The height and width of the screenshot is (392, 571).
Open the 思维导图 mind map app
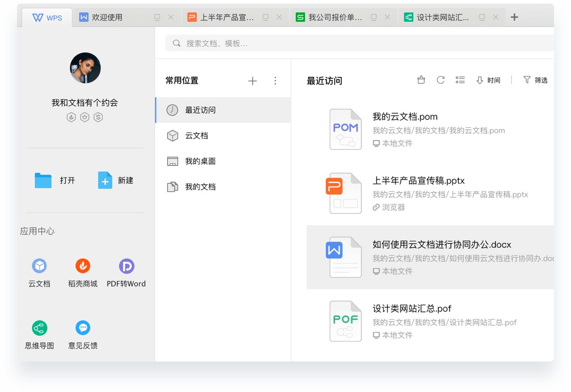(x=39, y=327)
